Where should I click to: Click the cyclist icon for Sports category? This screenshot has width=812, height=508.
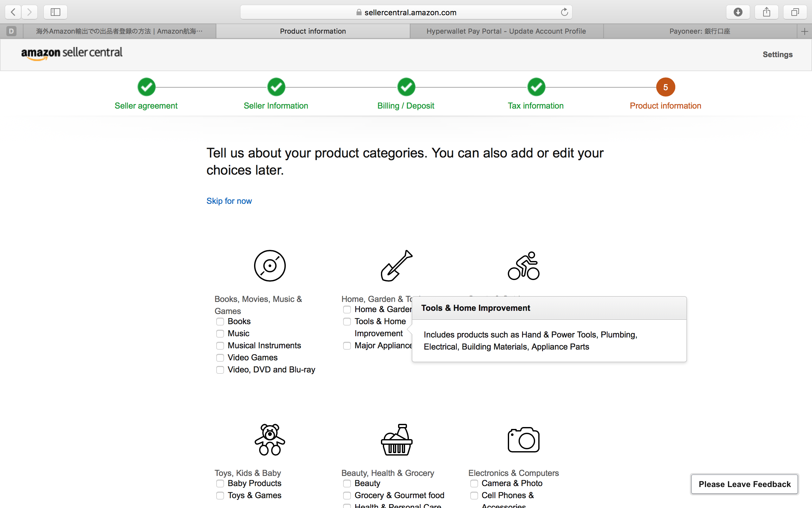(523, 265)
